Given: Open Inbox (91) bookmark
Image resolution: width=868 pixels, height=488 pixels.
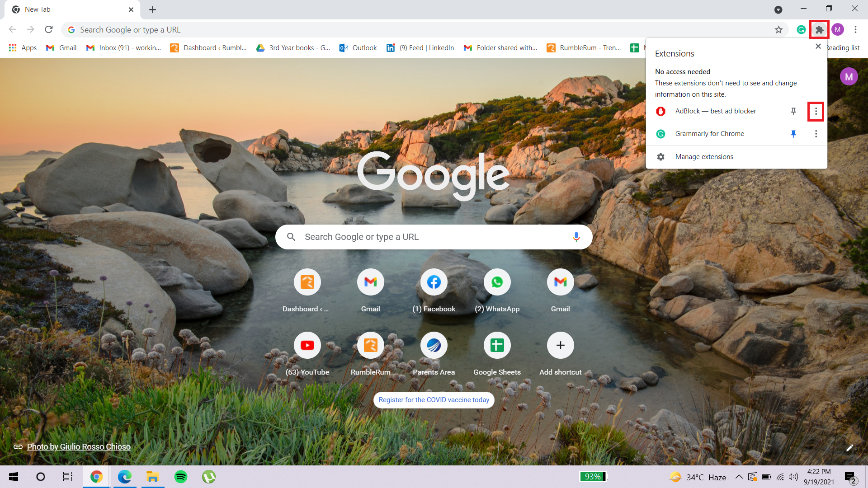Looking at the screenshot, I should (x=123, y=48).
